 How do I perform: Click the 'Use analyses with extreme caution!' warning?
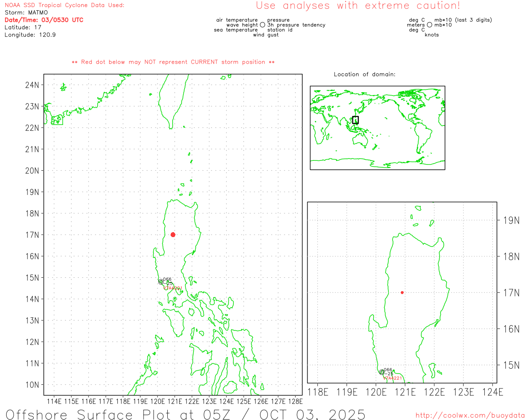coord(358,6)
